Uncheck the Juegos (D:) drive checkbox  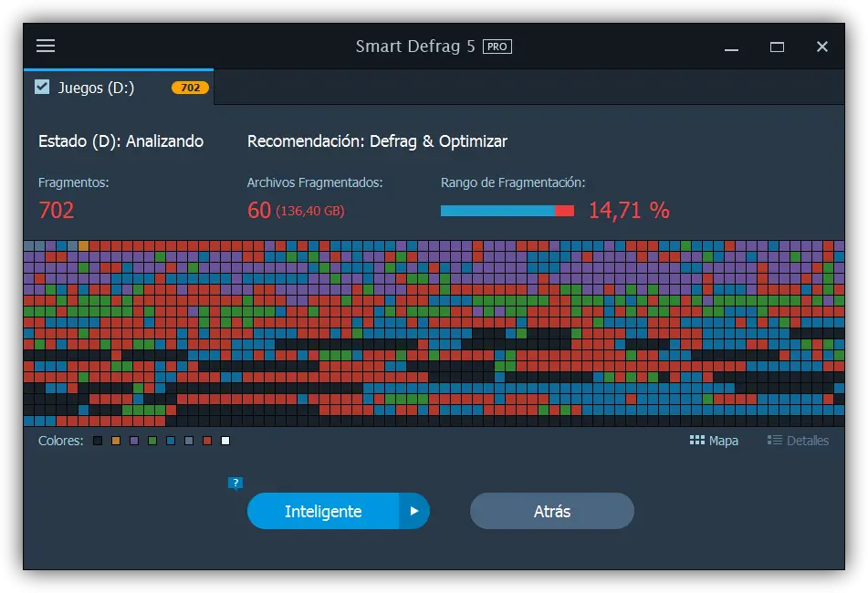coord(42,88)
